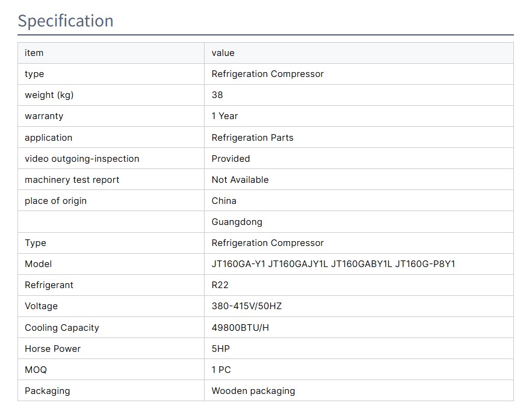This screenshot has width=532, height=415.
Task: Select the 'Wooden packaging' value cell
Action: click(253, 391)
